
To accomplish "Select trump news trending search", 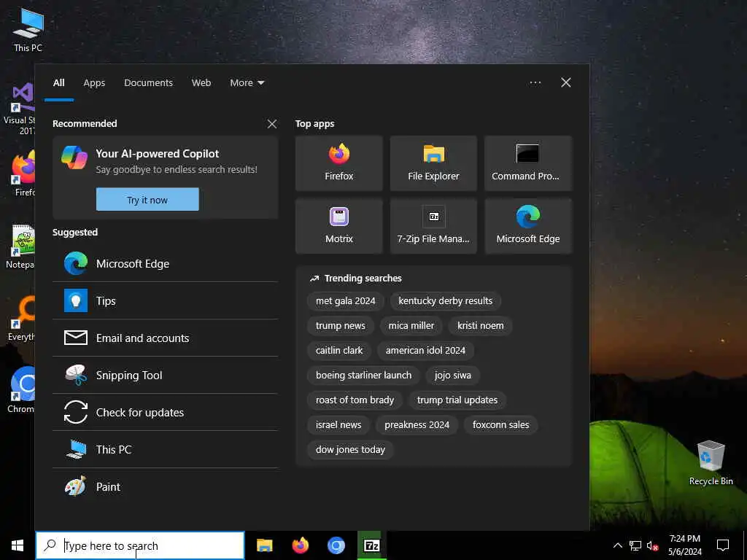I will coord(340,326).
